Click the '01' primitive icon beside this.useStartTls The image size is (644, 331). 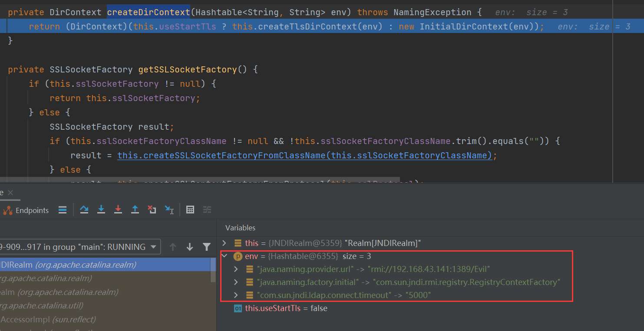click(238, 308)
